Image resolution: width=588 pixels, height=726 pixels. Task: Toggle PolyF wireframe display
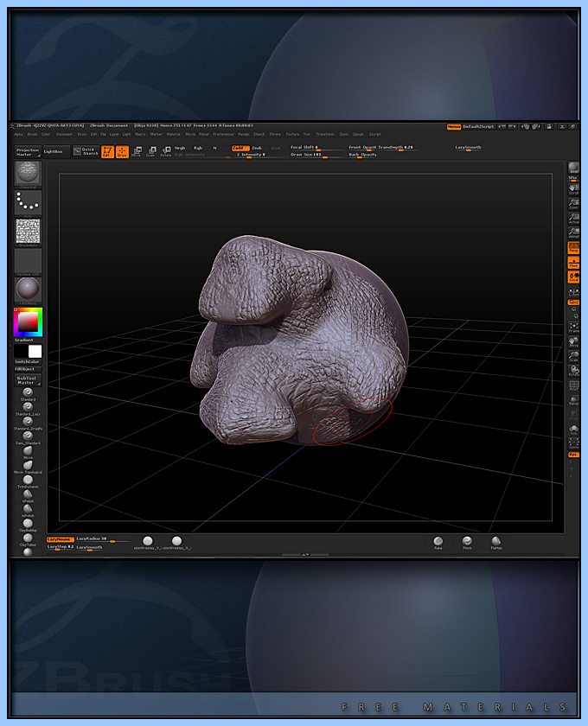click(x=573, y=385)
